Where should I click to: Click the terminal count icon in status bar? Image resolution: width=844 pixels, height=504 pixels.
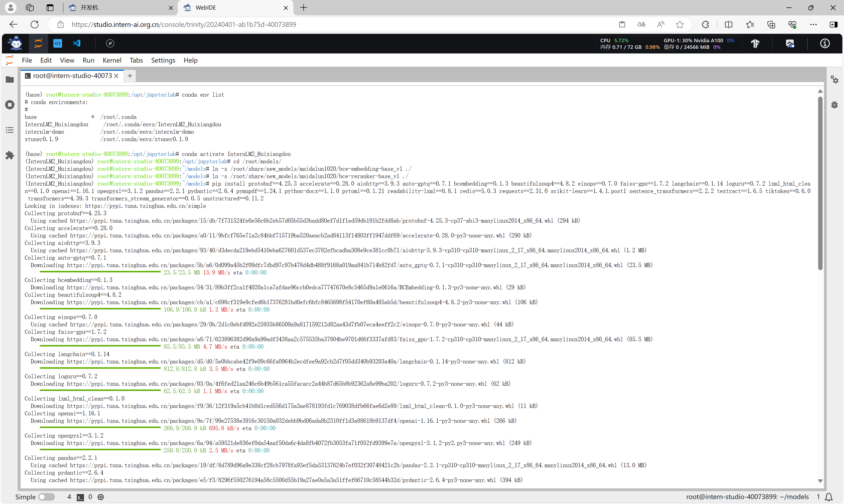pos(80,497)
